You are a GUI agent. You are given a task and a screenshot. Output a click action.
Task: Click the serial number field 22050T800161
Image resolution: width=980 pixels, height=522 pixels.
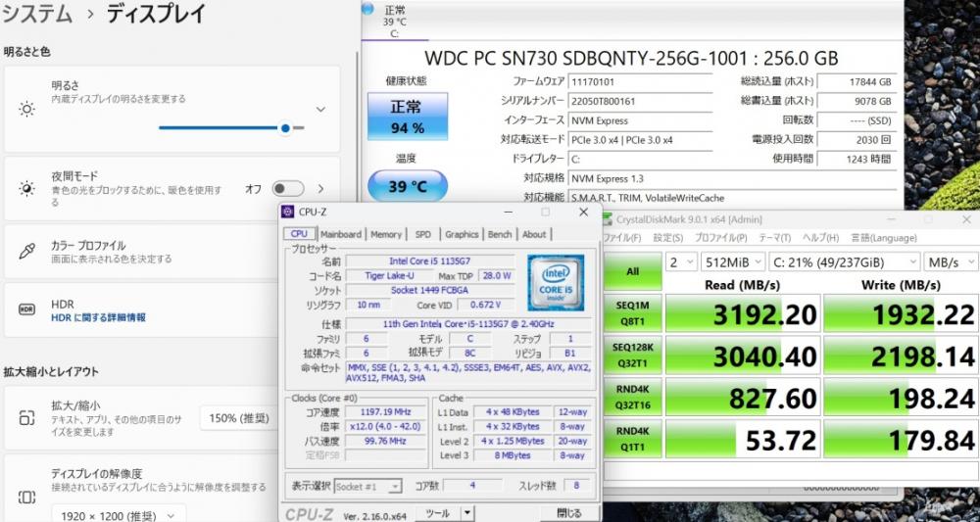pyautogui.click(x=640, y=101)
